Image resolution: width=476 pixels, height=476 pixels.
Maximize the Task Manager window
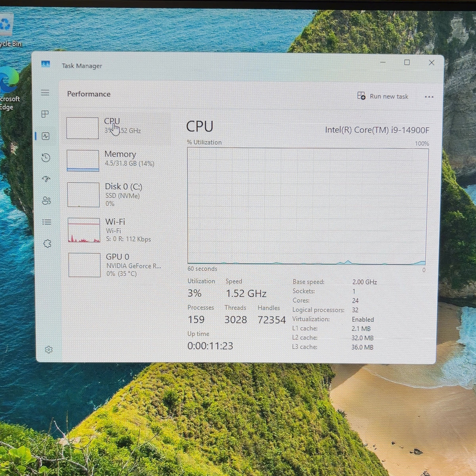click(x=407, y=62)
